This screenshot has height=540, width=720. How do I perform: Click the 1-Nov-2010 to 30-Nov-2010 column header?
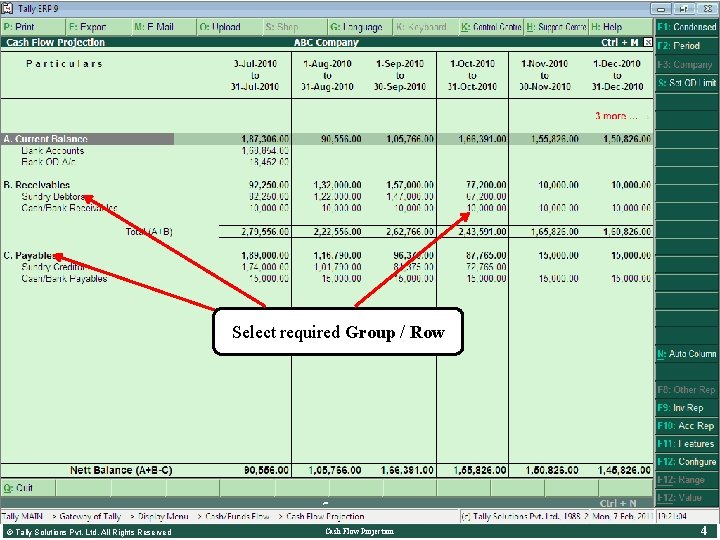click(x=545, y=75)
